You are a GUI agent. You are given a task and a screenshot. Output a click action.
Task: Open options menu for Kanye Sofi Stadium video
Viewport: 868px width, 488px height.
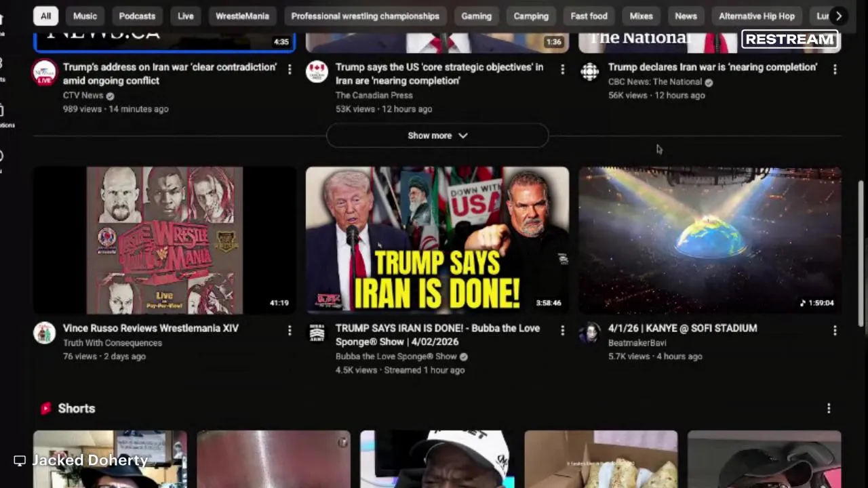(x=835, y=330)
